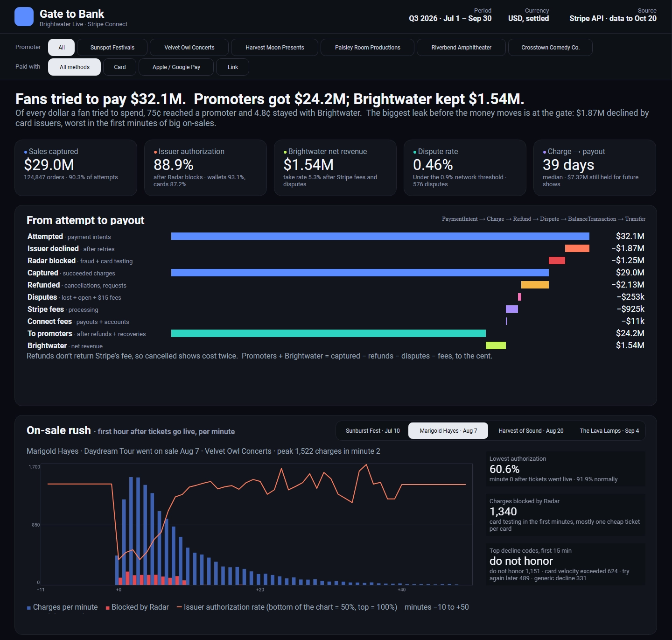Pick the Crosstown Comedy Co. chip
The height and width of the screenshot is (640, 672).
[551, 48]
